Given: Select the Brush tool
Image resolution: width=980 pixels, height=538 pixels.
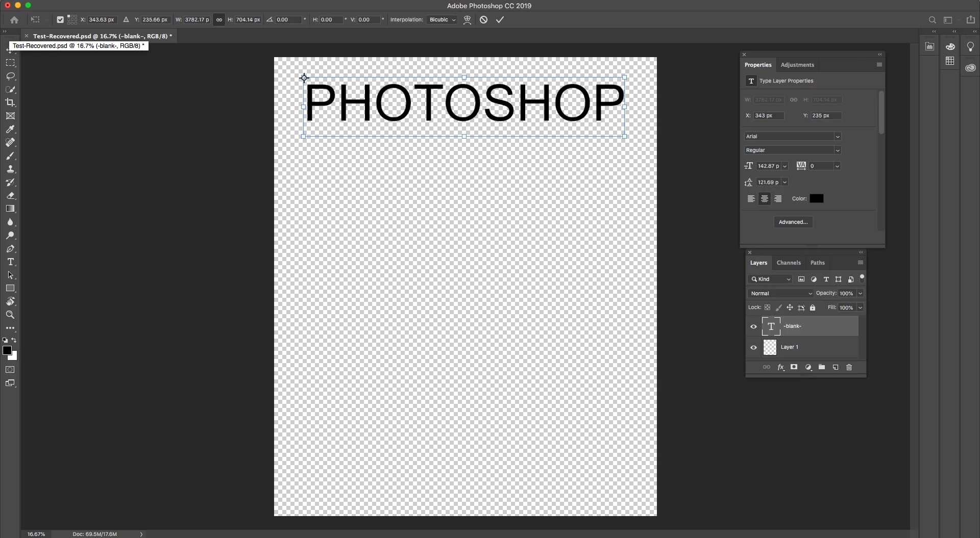Looking at the screenshot, I should (10, 156).
